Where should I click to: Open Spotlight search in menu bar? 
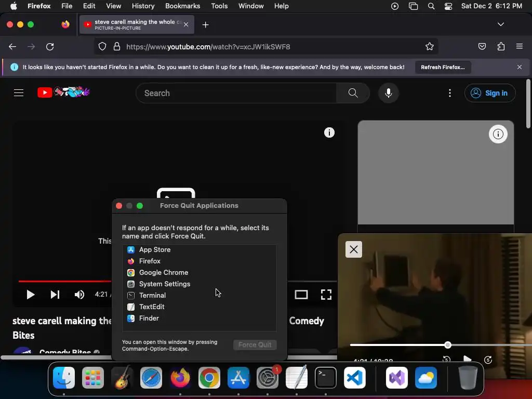431,6
